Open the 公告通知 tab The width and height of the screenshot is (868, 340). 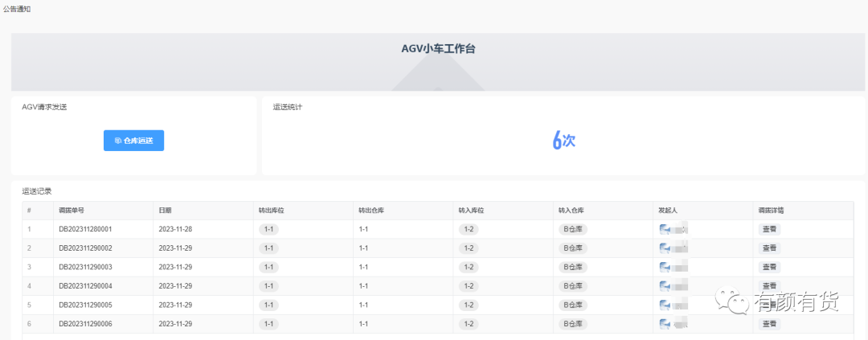click(x=17, y=7)
